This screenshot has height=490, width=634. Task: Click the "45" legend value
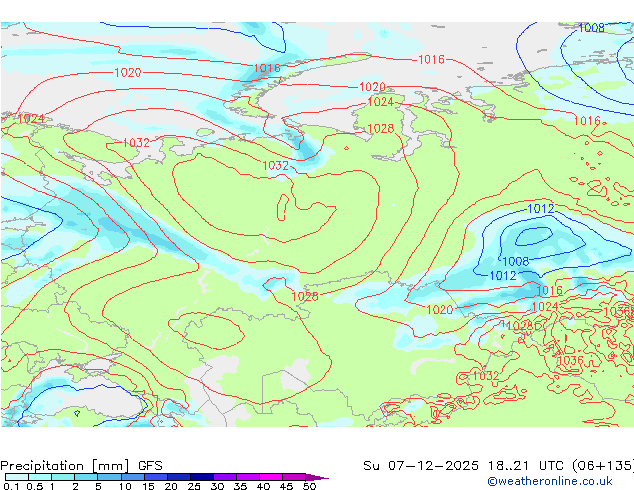click(286, 486)
